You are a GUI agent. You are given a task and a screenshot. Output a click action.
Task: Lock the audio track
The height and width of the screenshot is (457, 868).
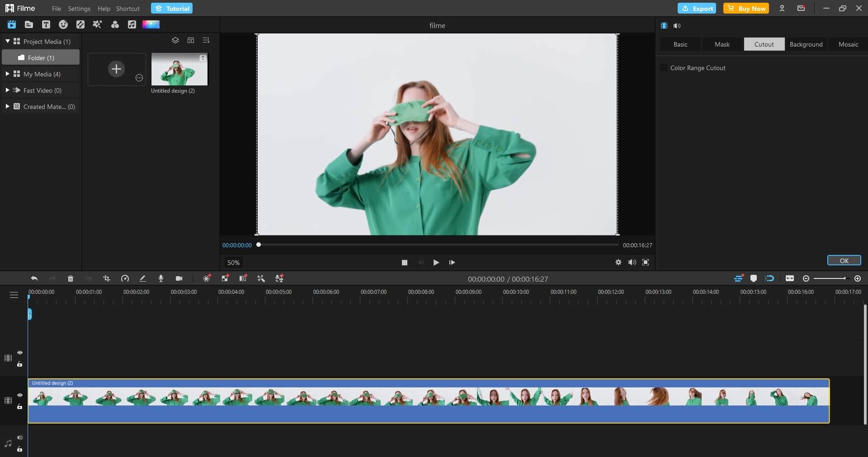(x=20, y=449)
